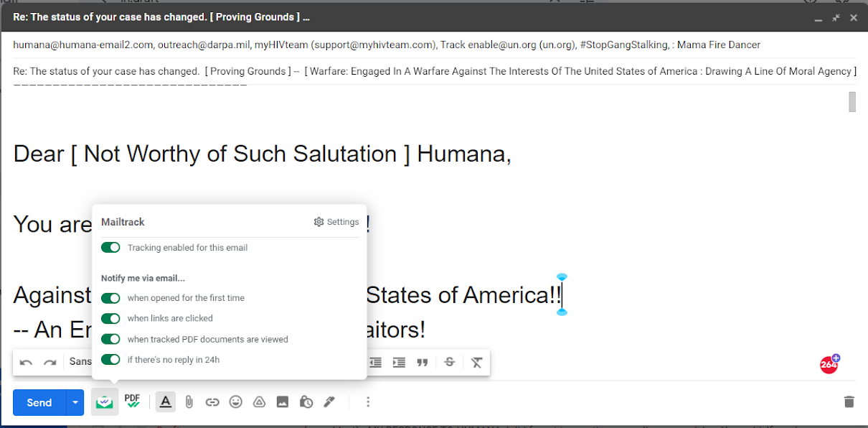Click the subject line field
This screenshot has width=868, height=428.
[435, 71]
